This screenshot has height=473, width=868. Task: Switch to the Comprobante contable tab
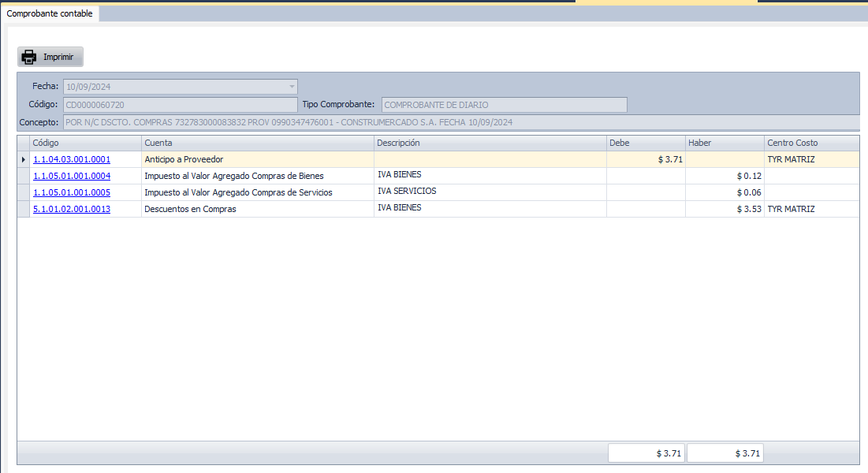(50, 13)
